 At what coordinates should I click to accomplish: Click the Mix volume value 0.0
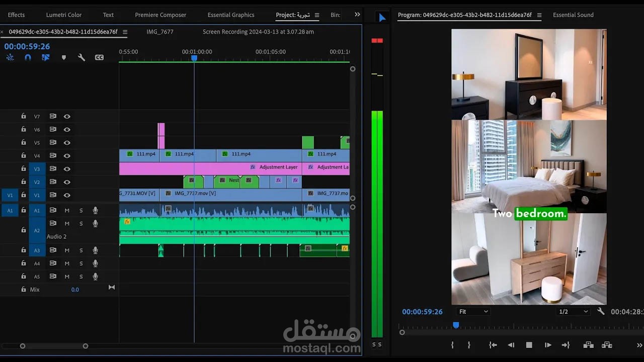point(75,290)
